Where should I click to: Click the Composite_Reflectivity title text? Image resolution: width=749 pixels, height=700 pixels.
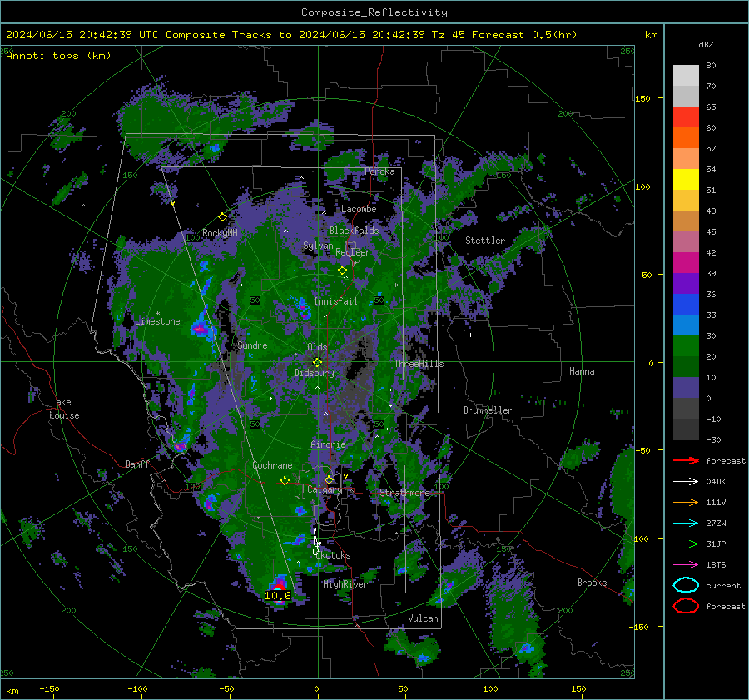pos(374,12)
